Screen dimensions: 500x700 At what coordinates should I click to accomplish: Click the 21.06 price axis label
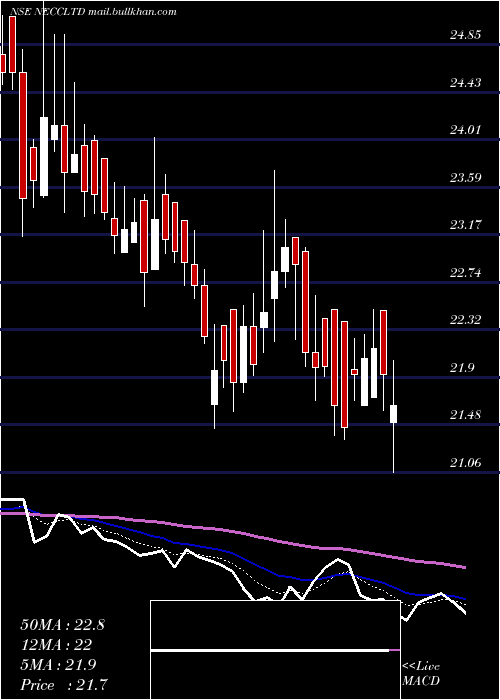466,462
